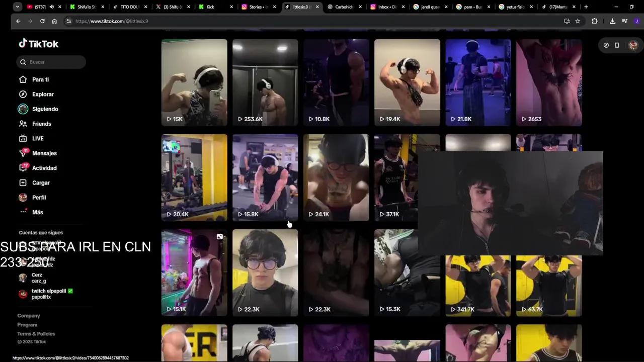This screenshot has width=644, height=362.
Task: Open the video with 10.8K views
Action: (x=336, y=82)
